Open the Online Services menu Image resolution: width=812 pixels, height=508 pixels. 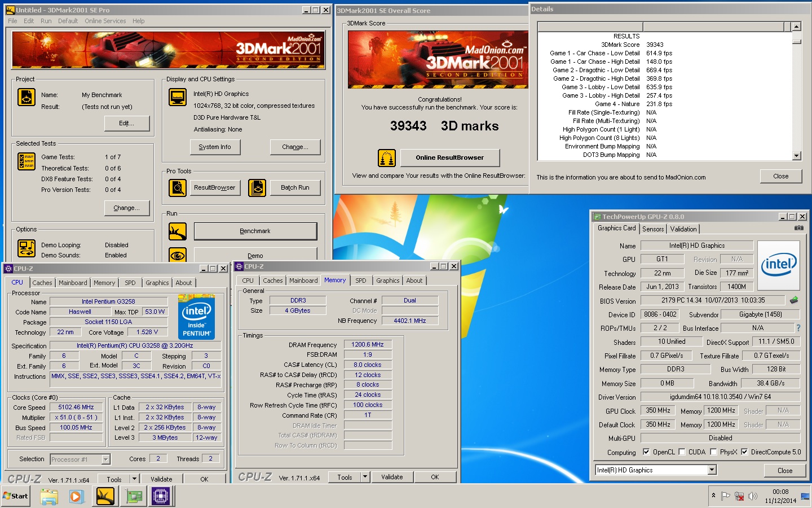[105, 21]
